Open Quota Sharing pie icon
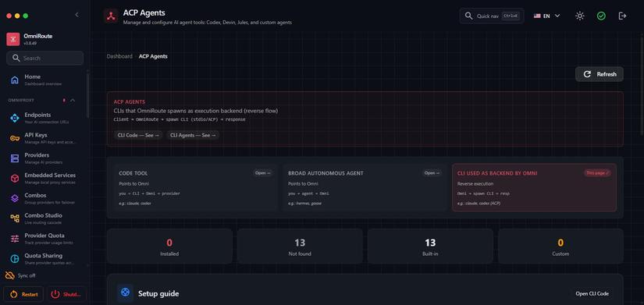Image resolution: width=644 pixels, height=305 pixels. pyautogui.click(x=15, y=259)
